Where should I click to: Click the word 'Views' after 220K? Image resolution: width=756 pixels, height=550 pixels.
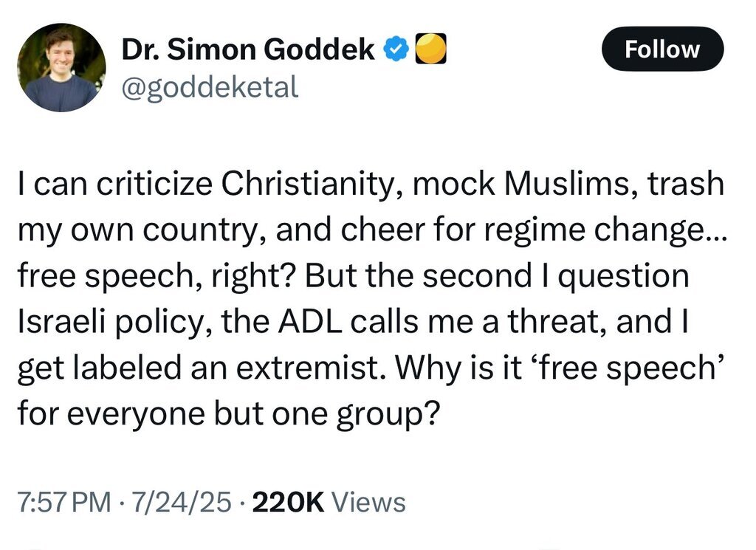(369, 502)
